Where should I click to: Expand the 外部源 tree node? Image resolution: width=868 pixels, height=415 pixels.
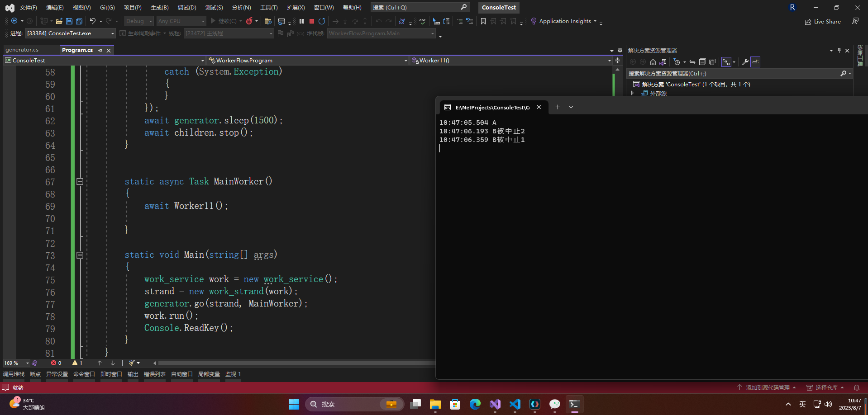633,93
